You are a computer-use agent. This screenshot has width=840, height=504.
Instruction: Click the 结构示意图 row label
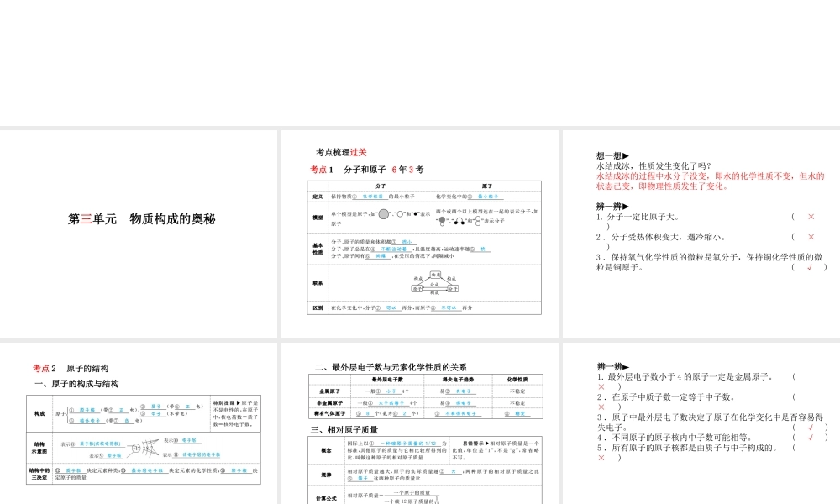(39, 448)
